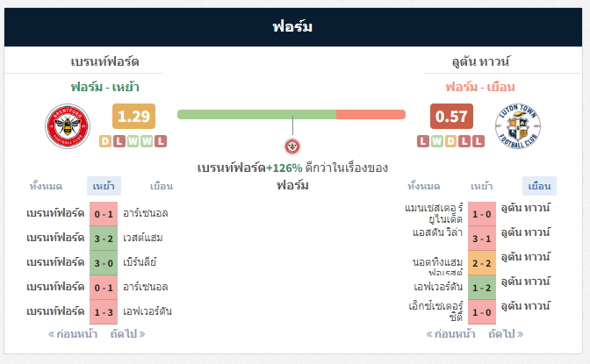Select ทั้งหมด tab for Luton Town
The image size is (590, 364).
pos(424,186)
